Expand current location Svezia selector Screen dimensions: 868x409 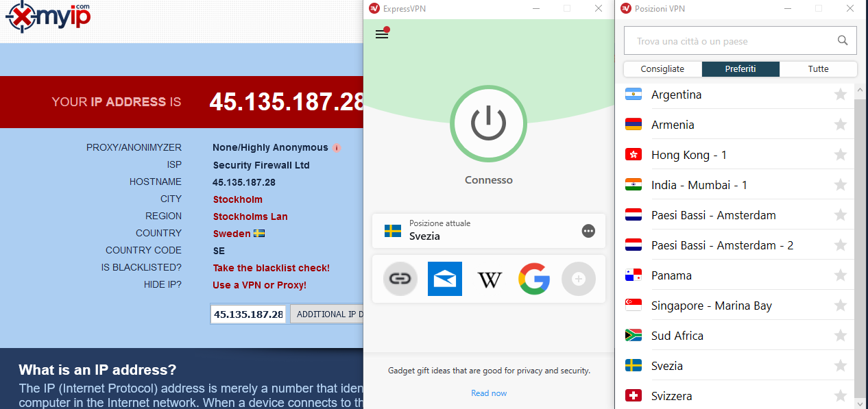(x=489, y=231)
